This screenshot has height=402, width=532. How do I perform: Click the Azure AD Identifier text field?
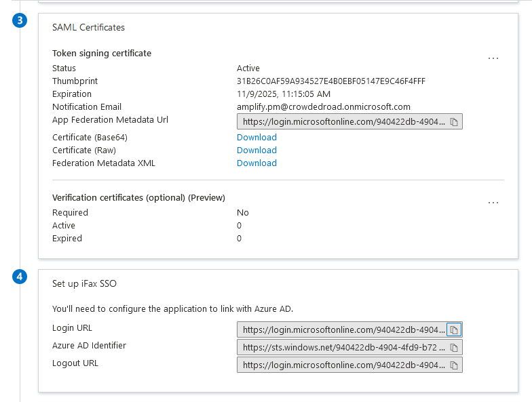342,347
